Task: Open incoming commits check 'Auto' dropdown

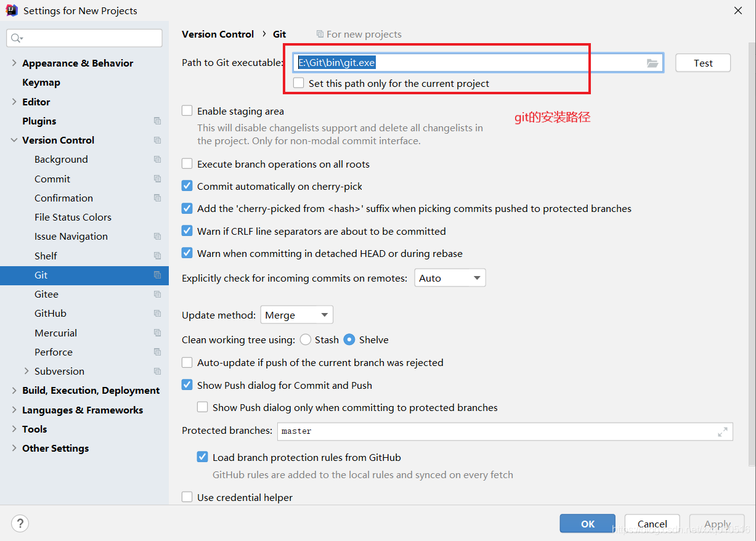Action: 450,278
